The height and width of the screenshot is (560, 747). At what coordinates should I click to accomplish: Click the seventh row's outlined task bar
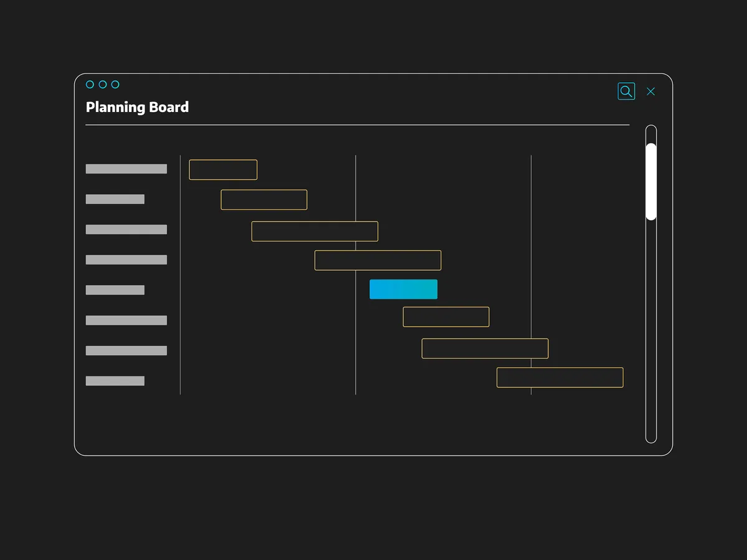coord(485,348)
